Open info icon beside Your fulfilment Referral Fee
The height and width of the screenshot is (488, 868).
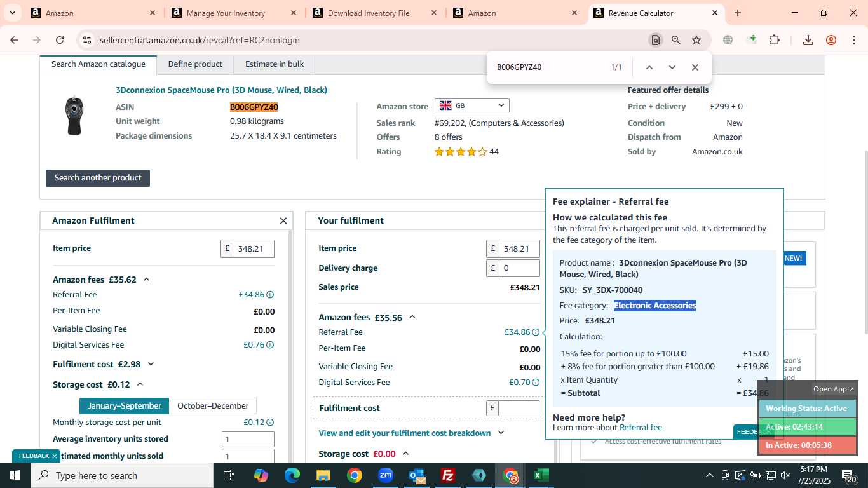coord(536,332)
